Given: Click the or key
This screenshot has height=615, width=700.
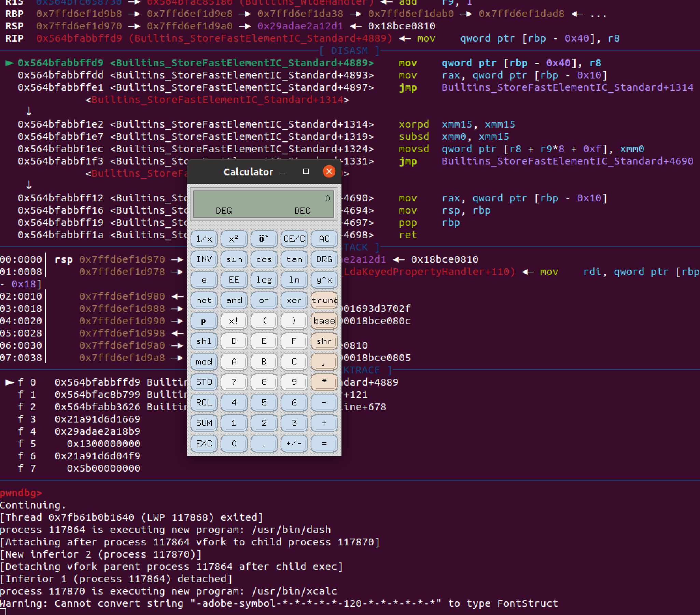Looking at the screenshot, I should [264, 300].
